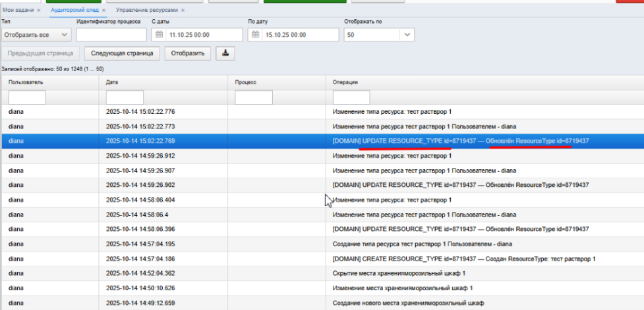Image resolution: width=644 pixels, height=310 pixels.
Task: Click the С даты field 11.10.25 00:00
Action: [x=204, y=35]
